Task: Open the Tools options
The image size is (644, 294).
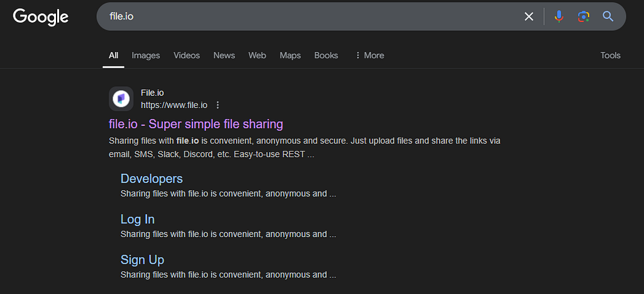Action: tap(610, 55)
